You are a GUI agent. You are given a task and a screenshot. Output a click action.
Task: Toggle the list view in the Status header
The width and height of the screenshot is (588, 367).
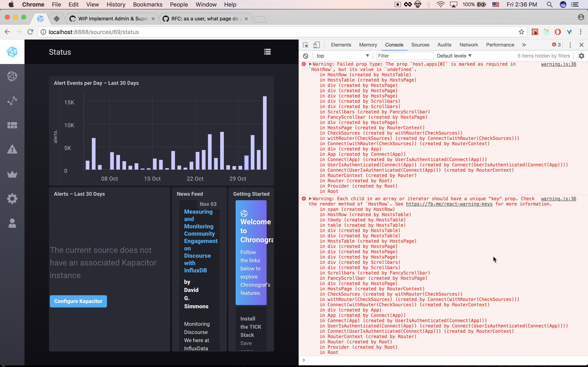pyautogui.click(x=267, y=52)
